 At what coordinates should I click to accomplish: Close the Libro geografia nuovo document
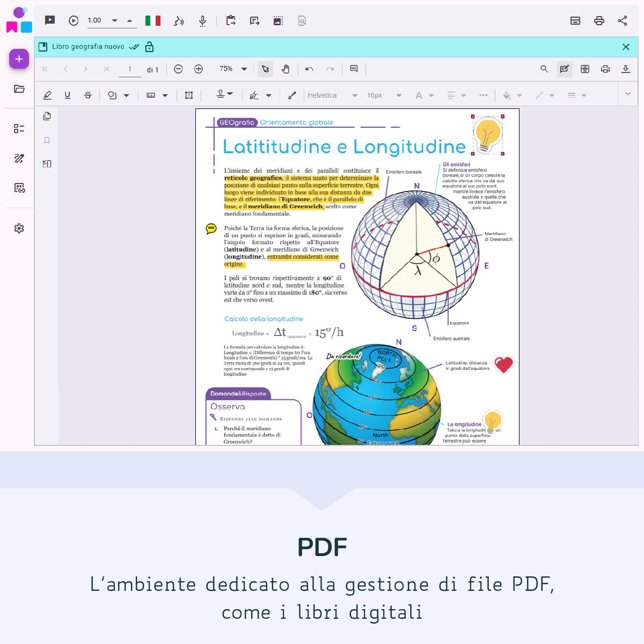tap(626, 47)
